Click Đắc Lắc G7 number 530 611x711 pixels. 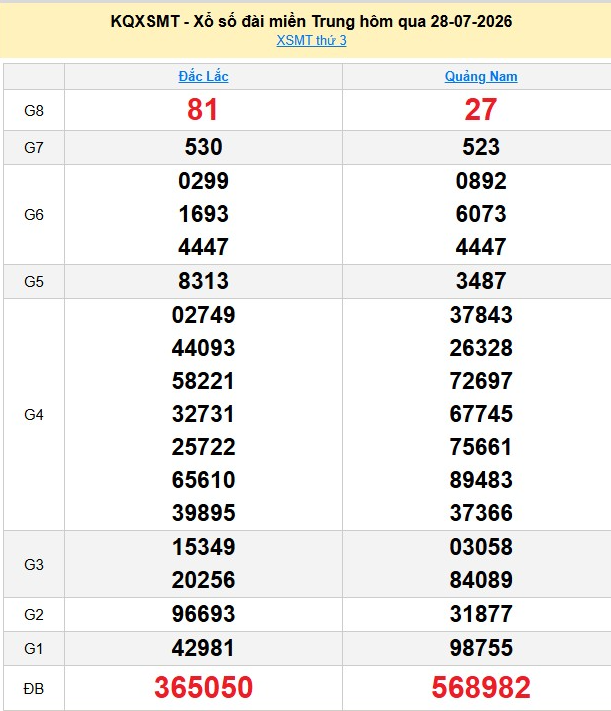[203, 147]
